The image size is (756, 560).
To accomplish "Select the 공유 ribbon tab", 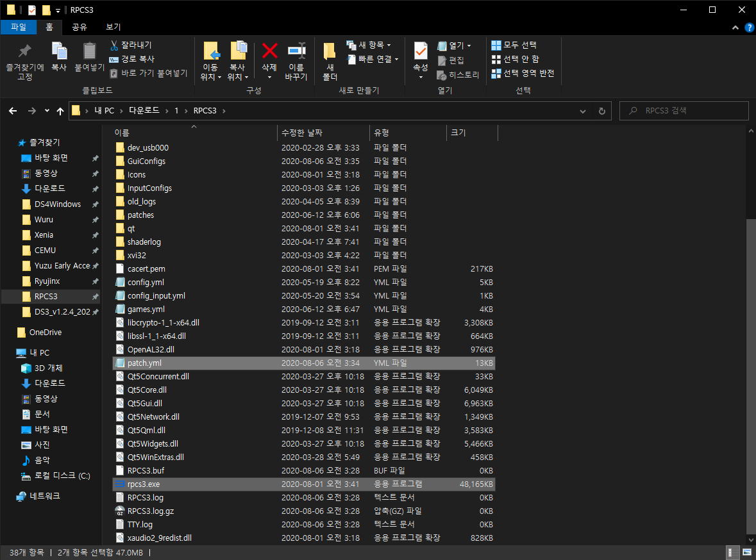I will click(80, 27).
